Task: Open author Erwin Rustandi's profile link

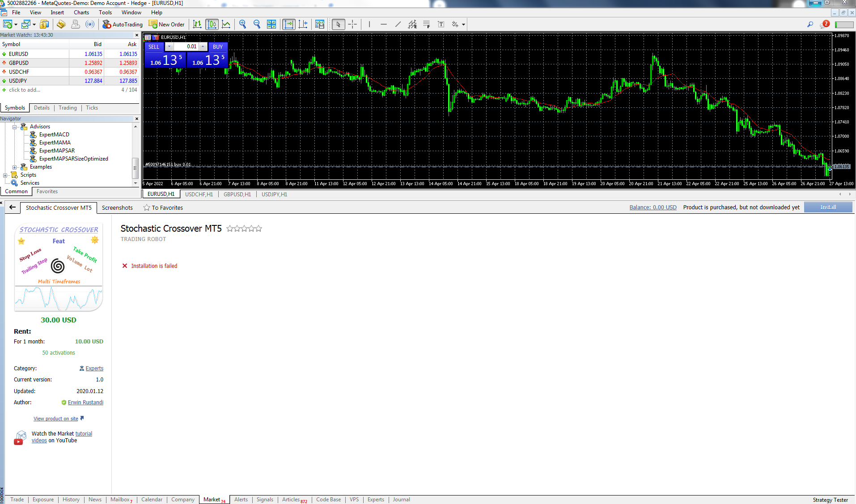Action: tap(85, 402)
